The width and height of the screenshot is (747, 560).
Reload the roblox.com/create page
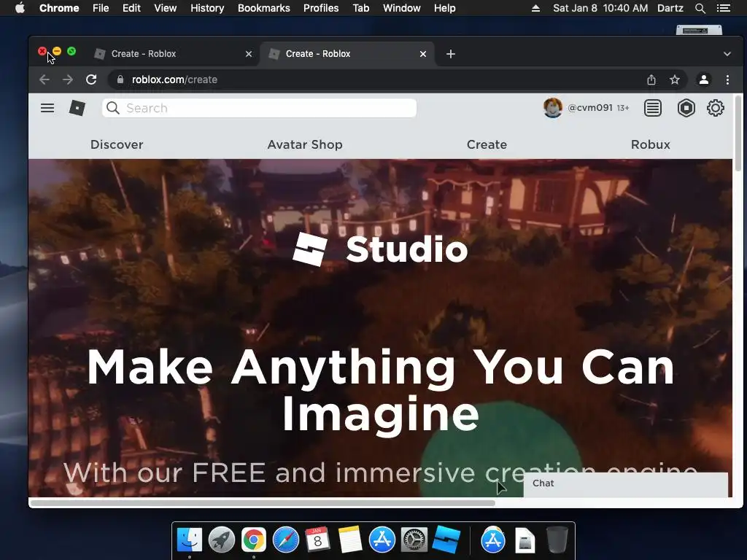pyautogui.click(x=91, y=79)
